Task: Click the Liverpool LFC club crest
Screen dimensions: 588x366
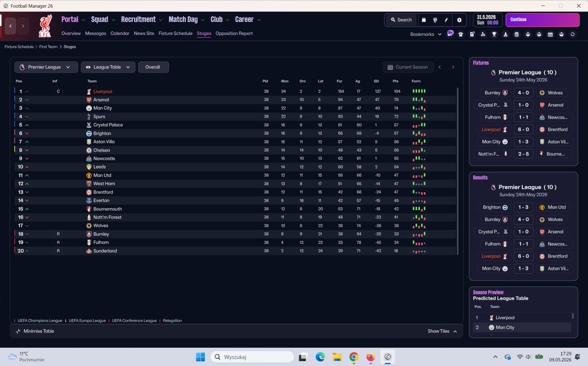Action: pos(45,26)
